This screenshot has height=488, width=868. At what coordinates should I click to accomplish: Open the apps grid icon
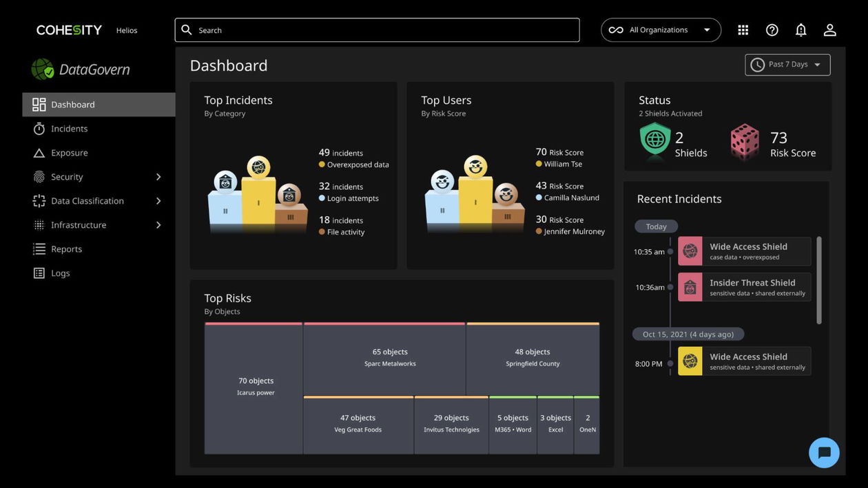(x=743, y=30)
